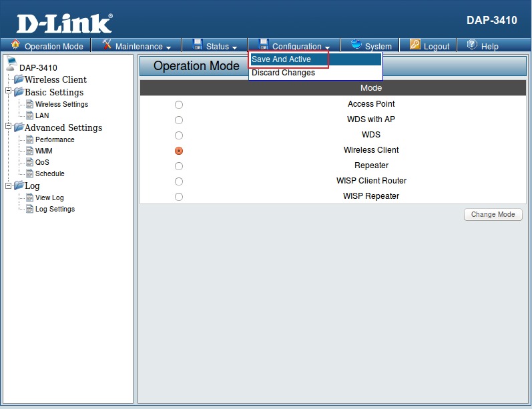
Task: Select the Access Point radio button
Action: coord(178,105)
